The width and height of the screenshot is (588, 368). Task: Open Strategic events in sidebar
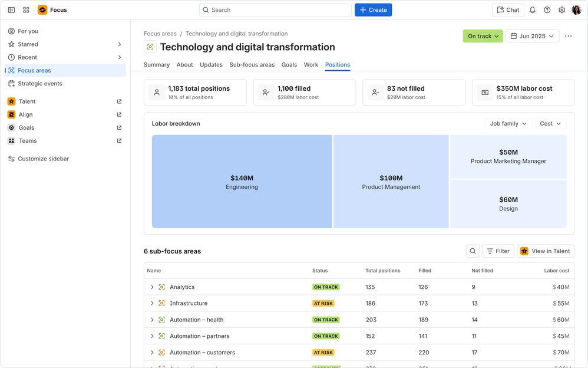[x=65, y=83]
